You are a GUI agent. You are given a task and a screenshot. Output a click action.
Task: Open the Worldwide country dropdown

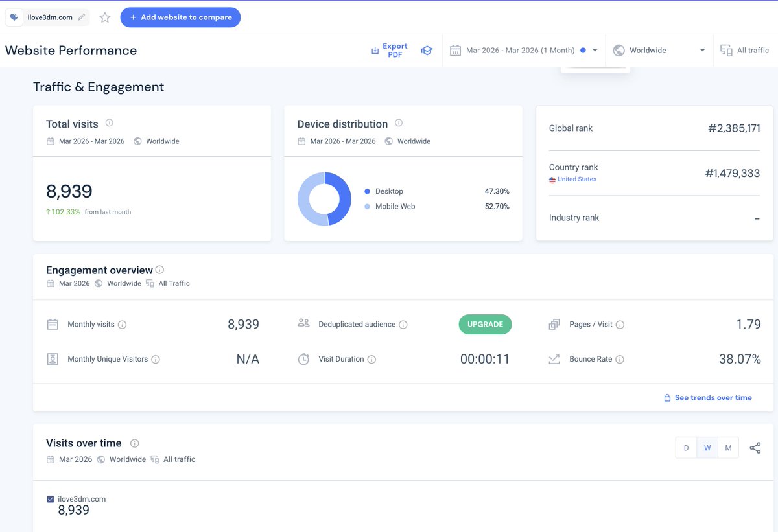tap(659, 51)
